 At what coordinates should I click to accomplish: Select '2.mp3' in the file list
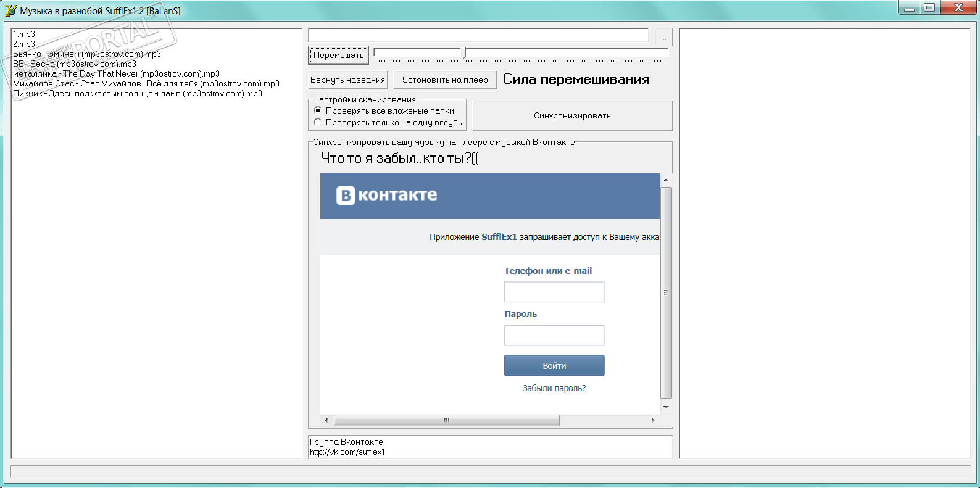[24, 44]
